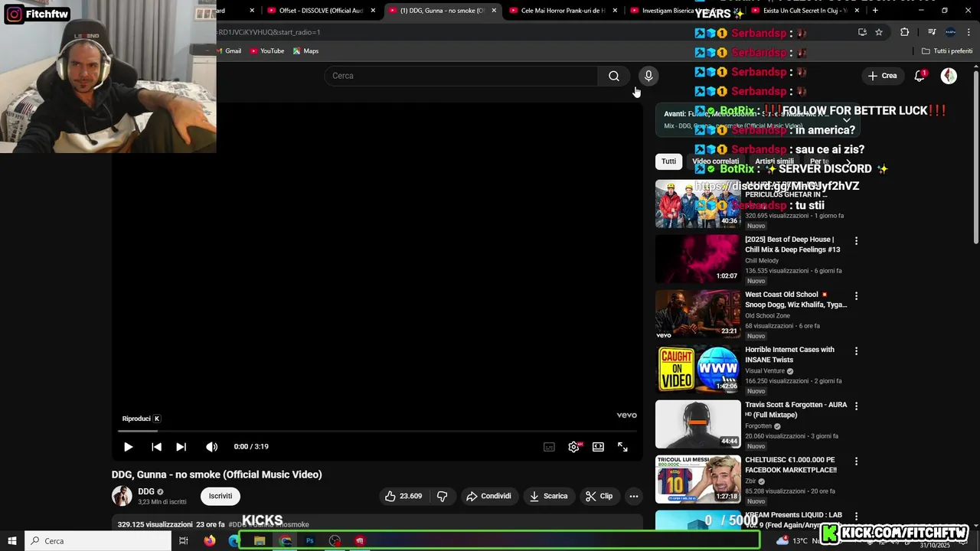Expand the Mix DDG Gunna playlist panel

click(x=847, y=120)
